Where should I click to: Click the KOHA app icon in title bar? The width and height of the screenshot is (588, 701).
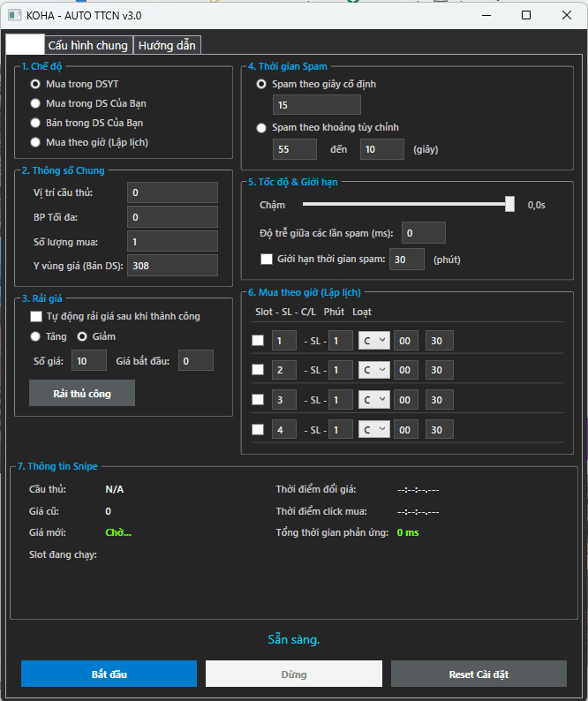(14, 15)
